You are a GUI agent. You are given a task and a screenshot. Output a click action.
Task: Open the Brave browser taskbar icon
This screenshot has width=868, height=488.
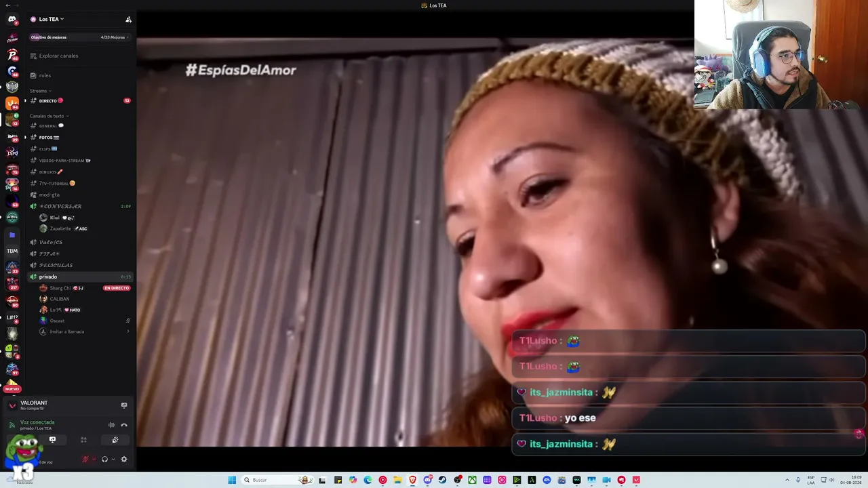(x=412, y=480)
